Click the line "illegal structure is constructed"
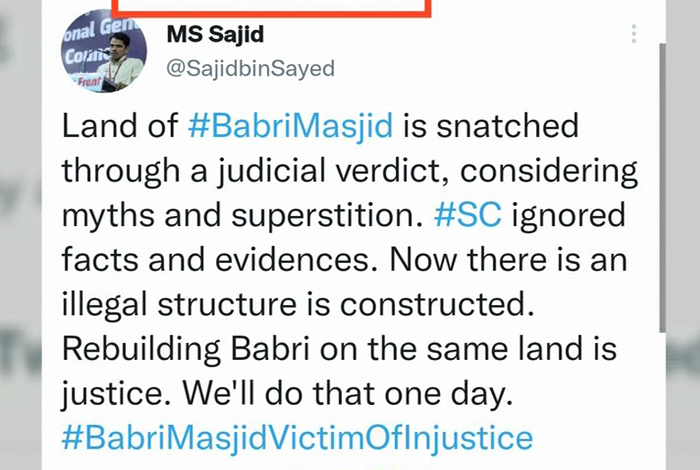700x470 pixels. 298,304
